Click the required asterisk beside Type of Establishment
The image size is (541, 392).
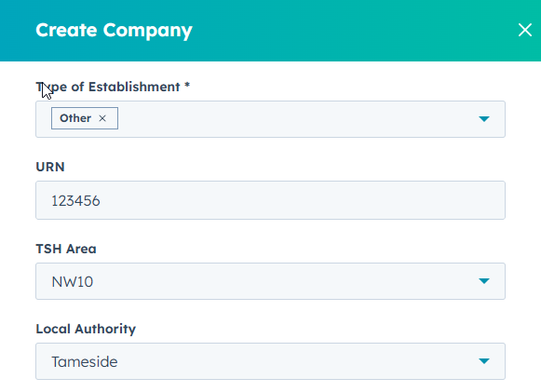tap(187, 86)
